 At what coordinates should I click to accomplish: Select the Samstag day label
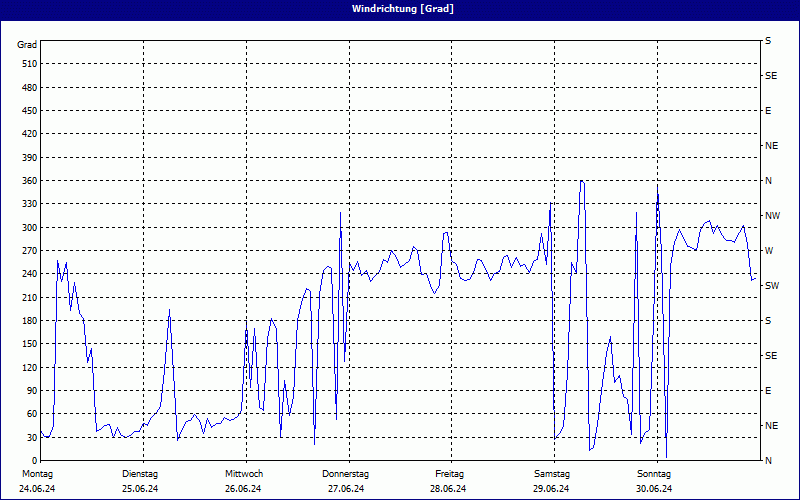click(552, 473)
